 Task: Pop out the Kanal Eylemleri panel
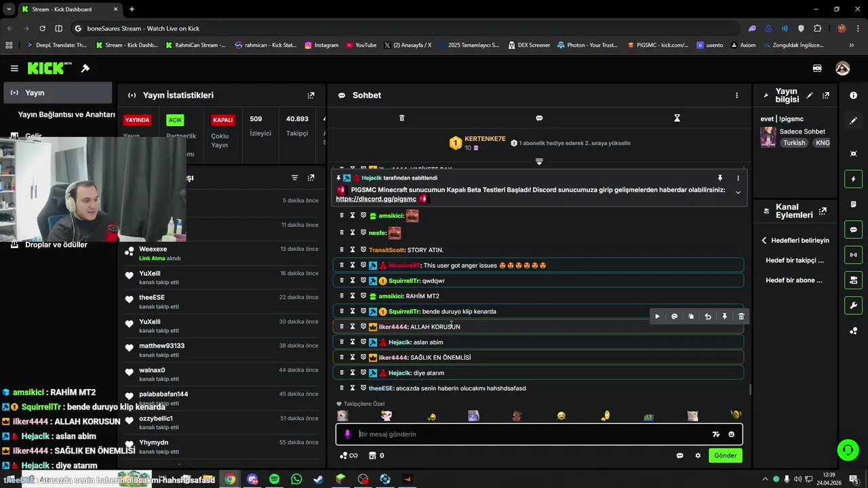[x=823, y=211]
